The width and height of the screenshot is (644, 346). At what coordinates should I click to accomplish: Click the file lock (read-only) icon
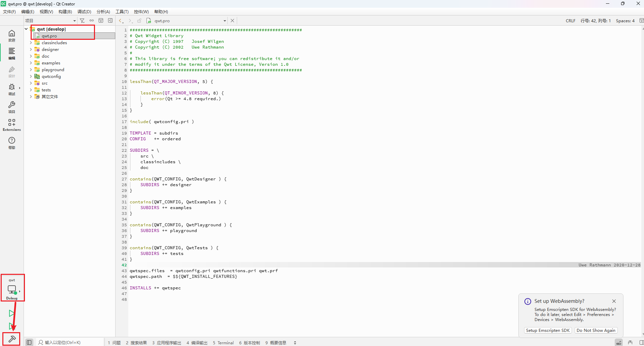point(139,21)
